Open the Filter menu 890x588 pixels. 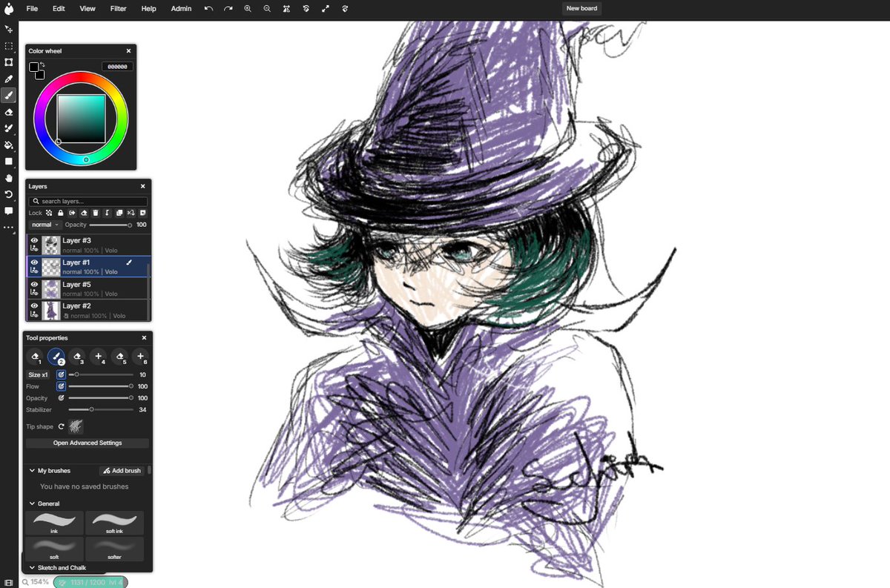[x=118, y=9]
